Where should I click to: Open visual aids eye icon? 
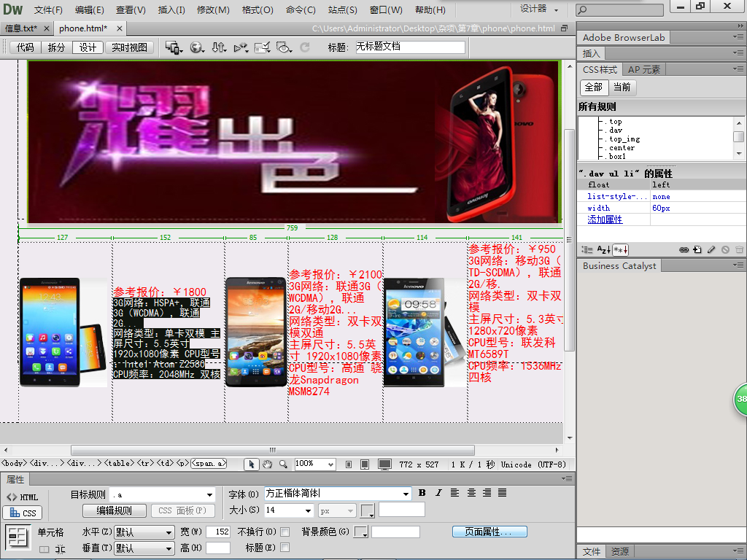284,47
